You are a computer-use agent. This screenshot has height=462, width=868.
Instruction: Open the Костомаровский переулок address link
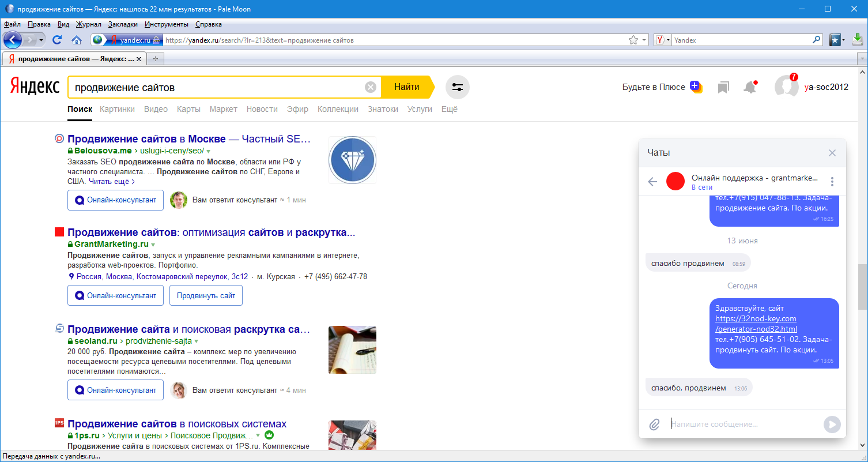click(x=162, y=277)
